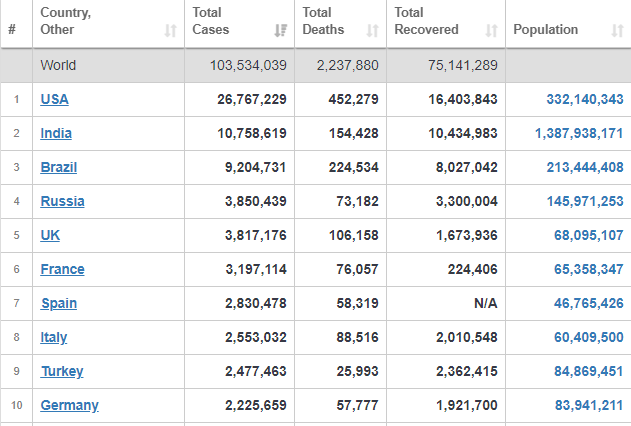Screen dimensions: 631x426
Task: Click Spain population 46,765,426
Action: pos(589,303)
